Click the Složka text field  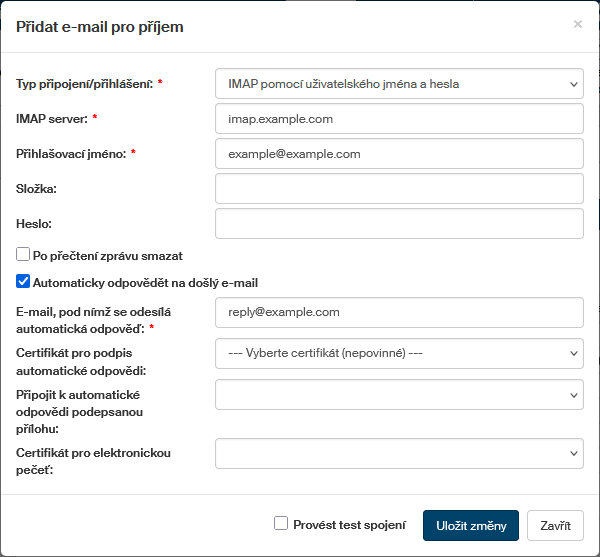[399, 189]
